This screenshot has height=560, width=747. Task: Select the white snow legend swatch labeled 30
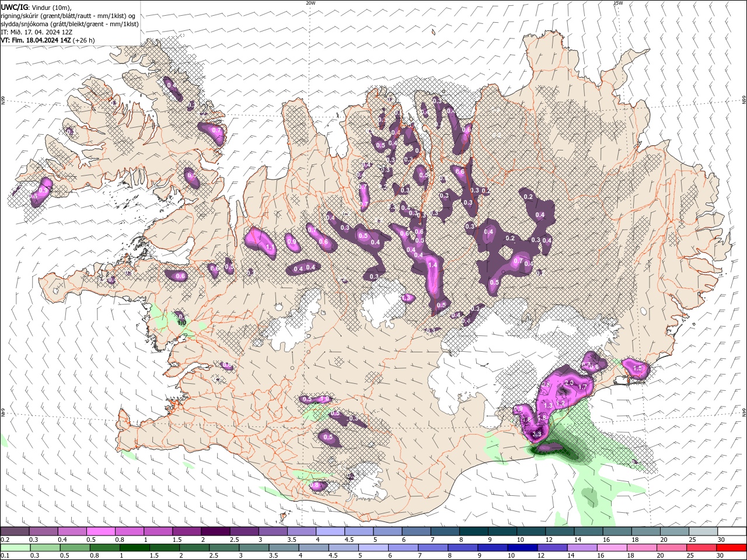point(732,531)
